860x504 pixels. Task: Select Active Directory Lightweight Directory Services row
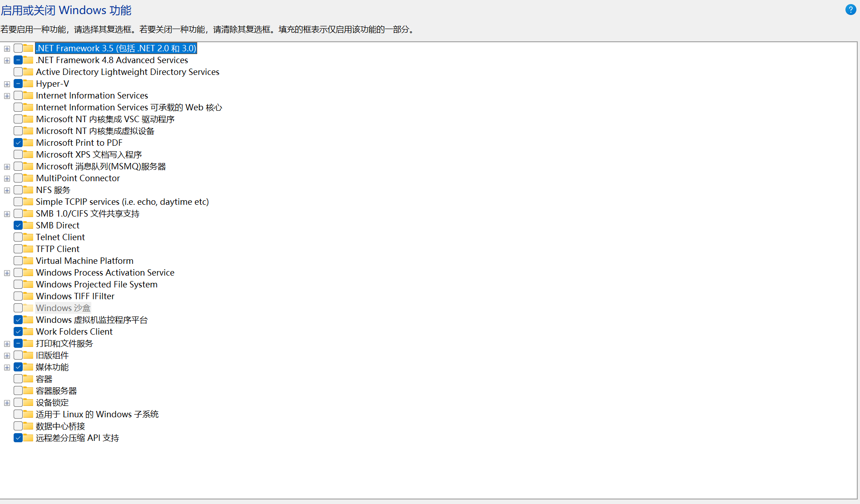point(128,72)
